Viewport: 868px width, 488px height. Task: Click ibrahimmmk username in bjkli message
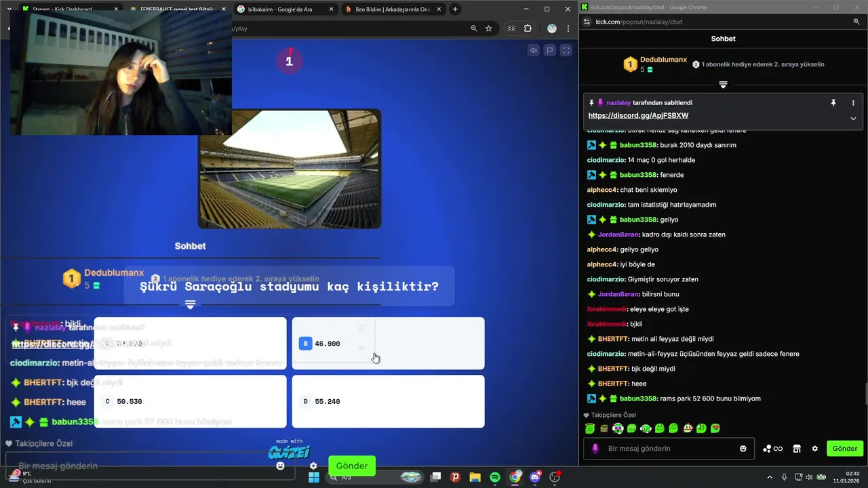[x=607, y=324]
